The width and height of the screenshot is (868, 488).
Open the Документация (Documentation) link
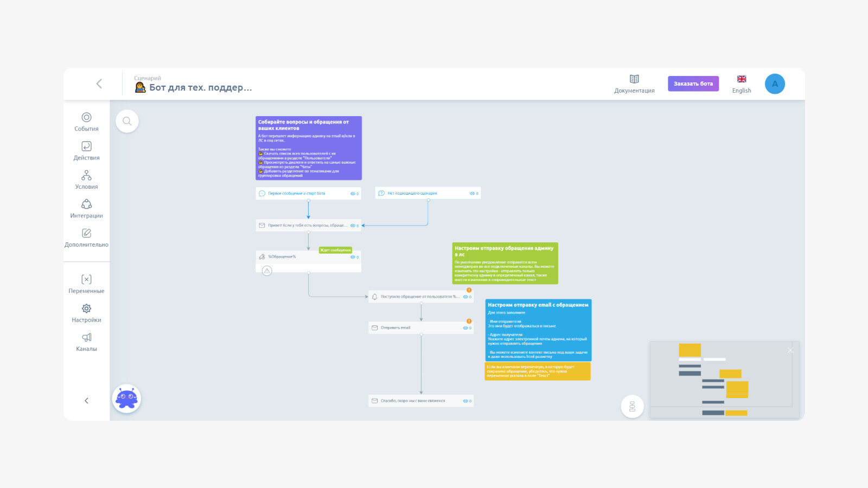tap(634, 84)
